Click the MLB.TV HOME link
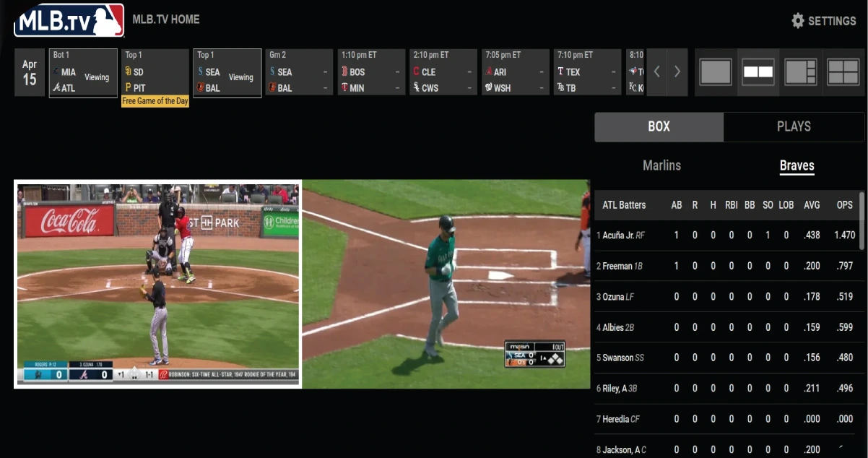The height and width of the screenshot is (458, 868). pyautogui.click(x=166, y=20)
